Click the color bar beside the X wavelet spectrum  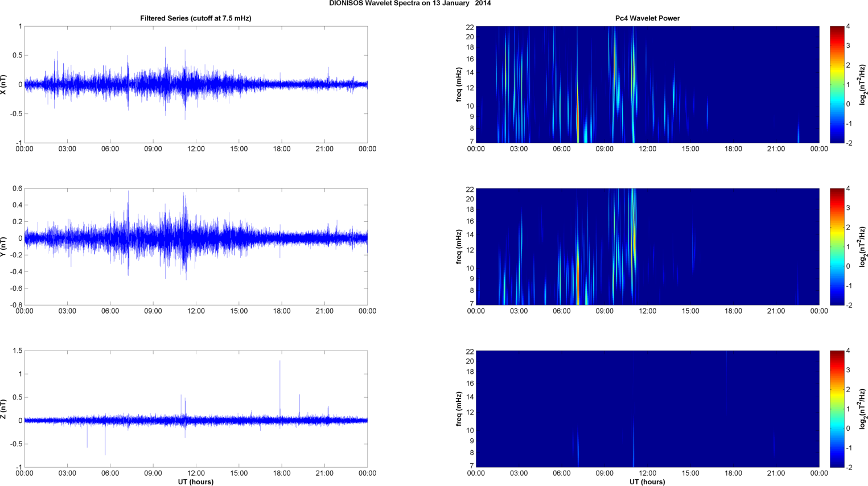(837, 84)
